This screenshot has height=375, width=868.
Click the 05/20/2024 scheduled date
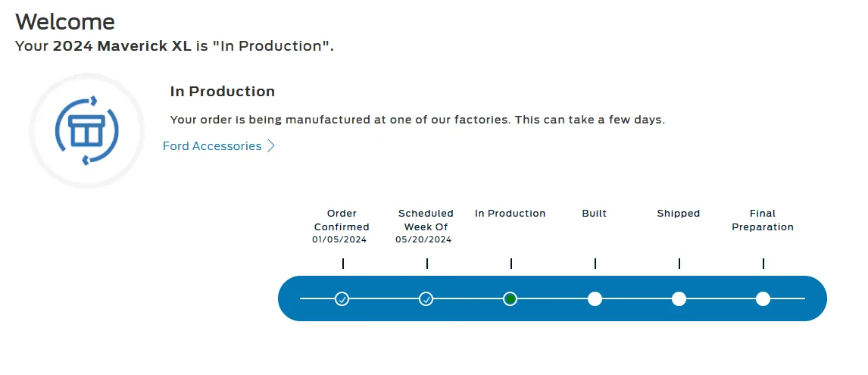[423, 240]
